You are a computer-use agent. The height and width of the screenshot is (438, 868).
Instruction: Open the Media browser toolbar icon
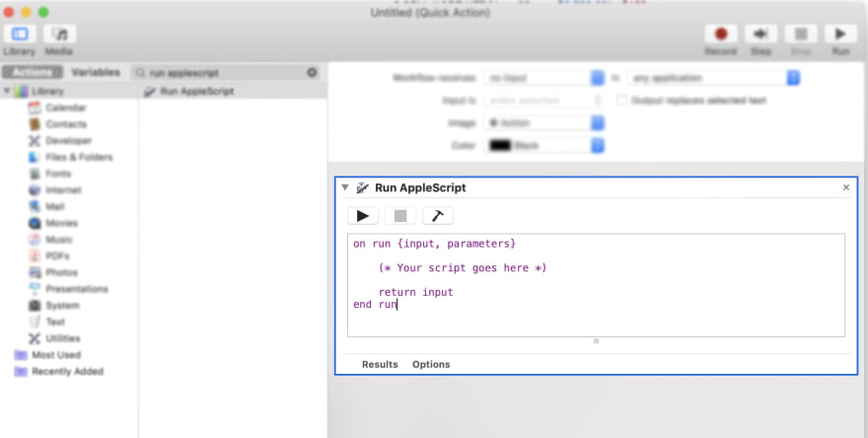tap(60, 34)
